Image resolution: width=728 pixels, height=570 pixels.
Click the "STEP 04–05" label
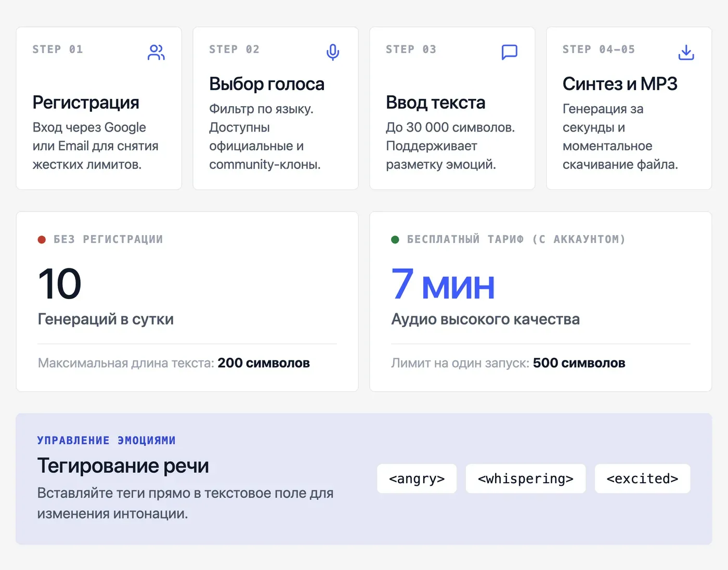(599, 49)
